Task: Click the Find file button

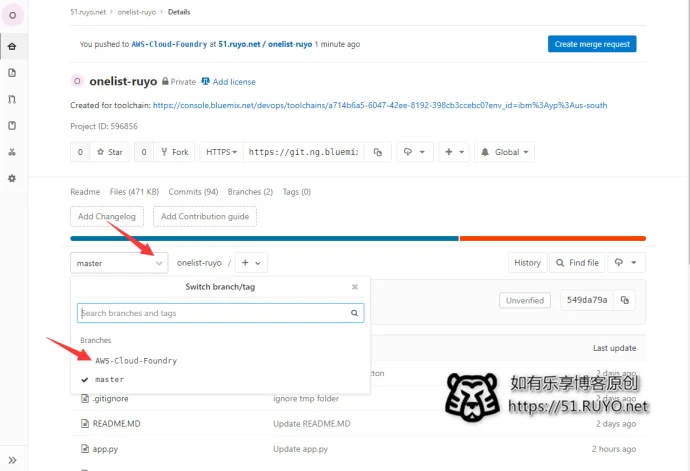Action: 577,263
